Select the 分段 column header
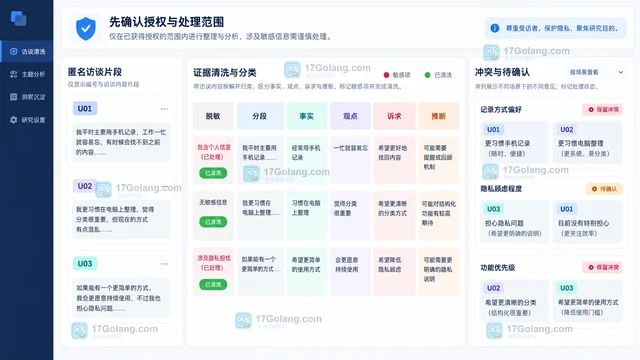 [x=260, y=116]
